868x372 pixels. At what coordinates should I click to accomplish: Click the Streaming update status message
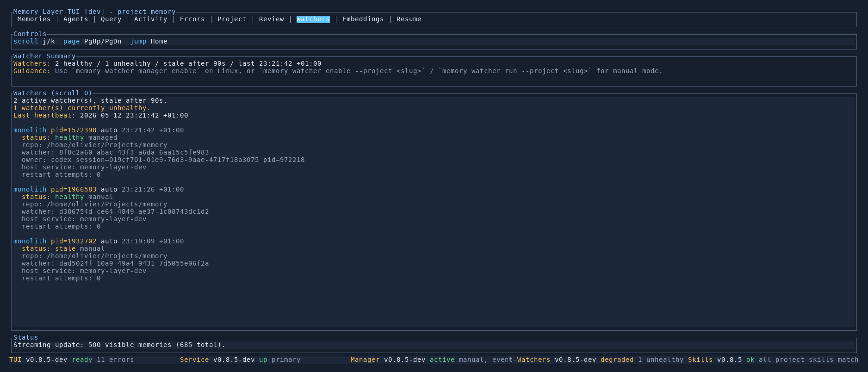119,345
